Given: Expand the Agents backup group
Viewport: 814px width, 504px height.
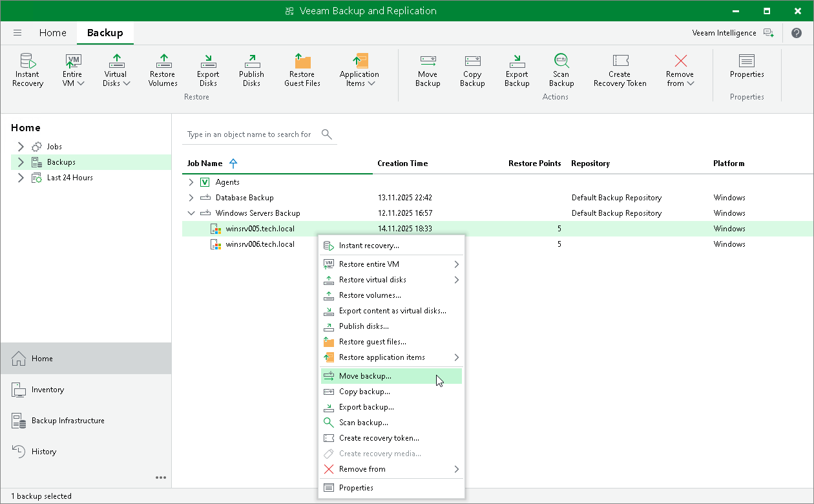Looking at the screenshot, I should tap(191, 182).
